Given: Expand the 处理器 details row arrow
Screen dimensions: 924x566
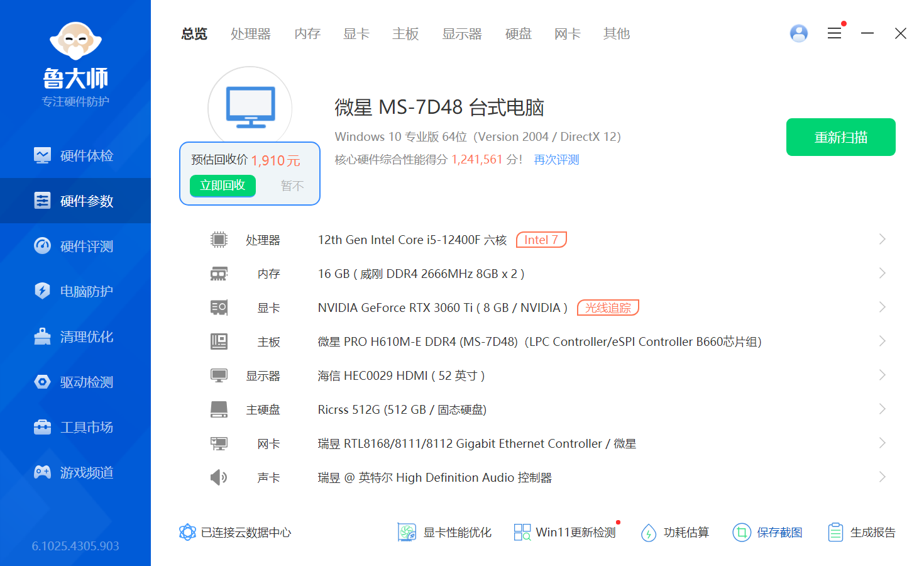Looking at the screenshot, I should click(882, 240).
